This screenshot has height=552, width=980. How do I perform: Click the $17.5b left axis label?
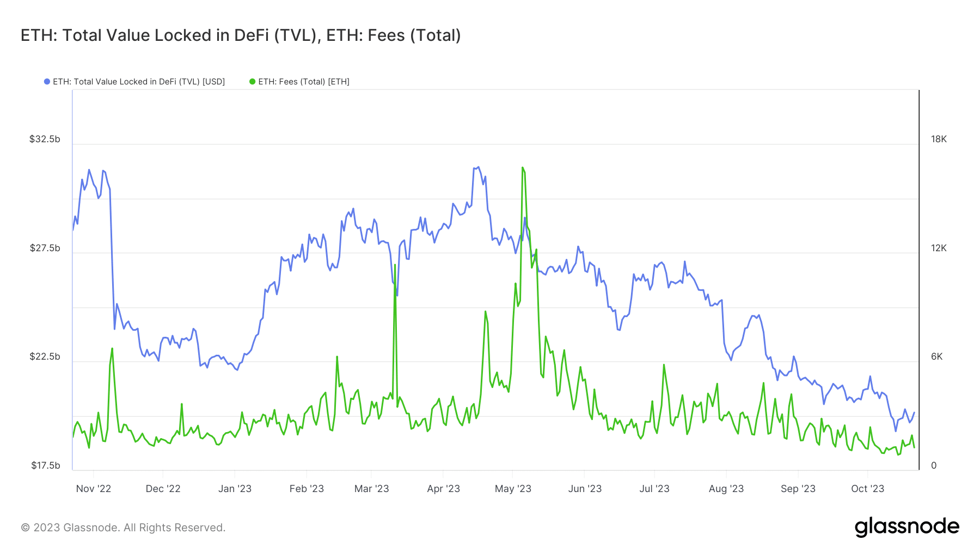45,465
